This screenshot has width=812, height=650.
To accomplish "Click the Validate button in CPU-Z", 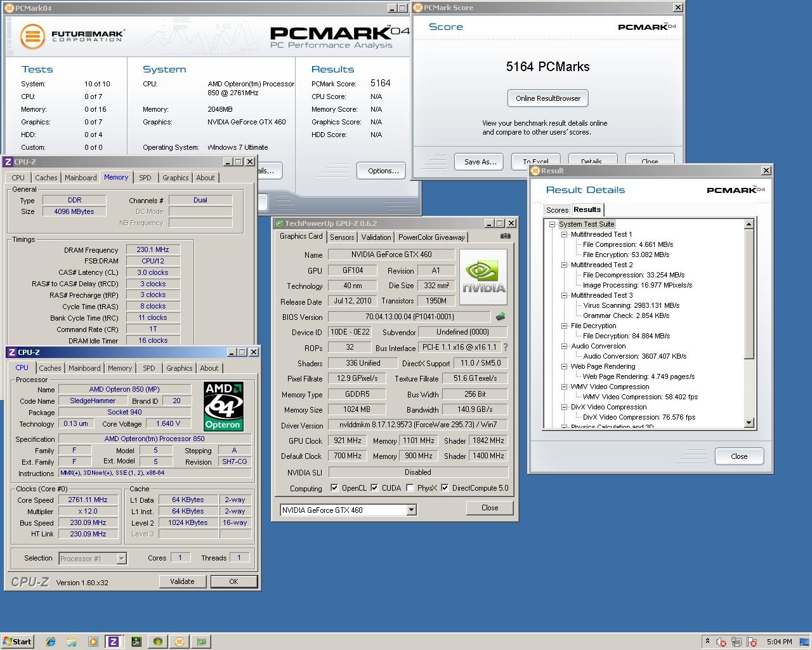I will (182, 581).
